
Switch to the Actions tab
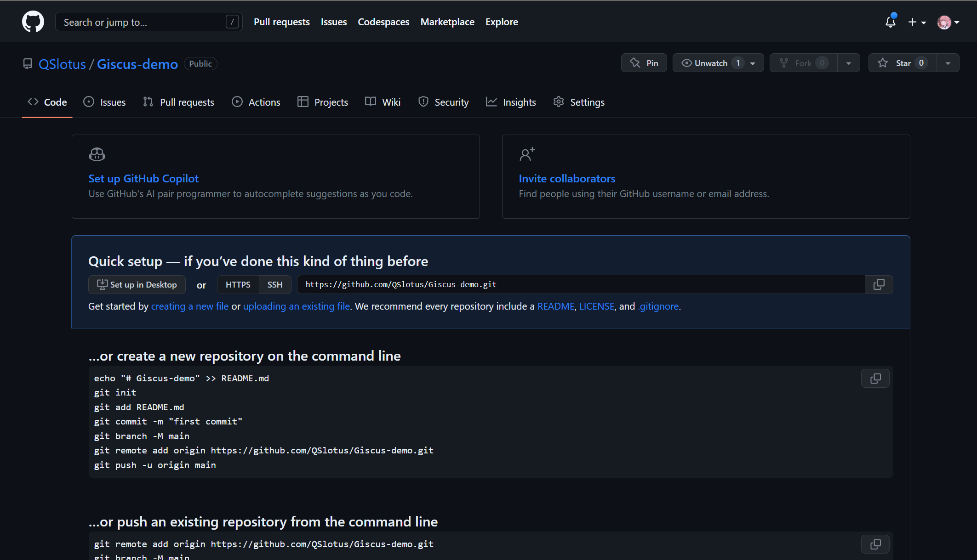tap(256, 102)
